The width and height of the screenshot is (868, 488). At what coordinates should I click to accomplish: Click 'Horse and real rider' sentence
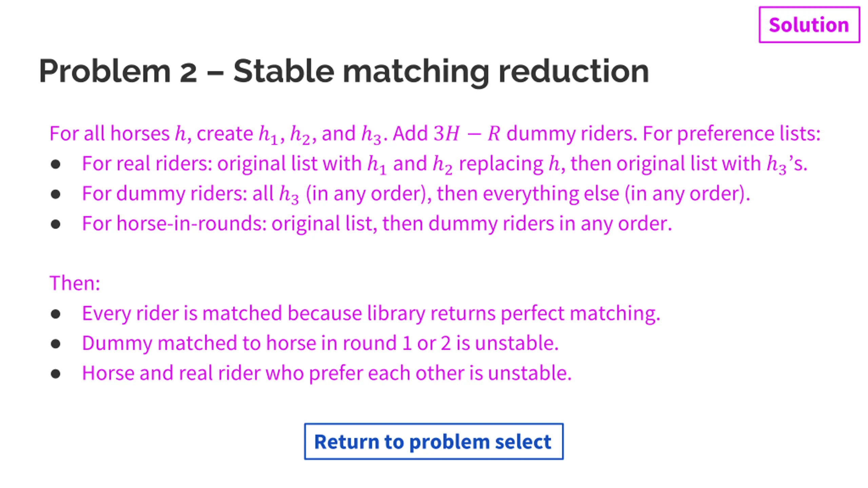tap(327, 373)
